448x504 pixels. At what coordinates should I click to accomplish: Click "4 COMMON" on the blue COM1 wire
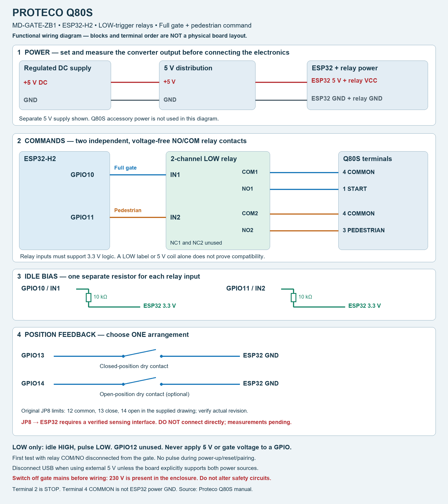358,172
